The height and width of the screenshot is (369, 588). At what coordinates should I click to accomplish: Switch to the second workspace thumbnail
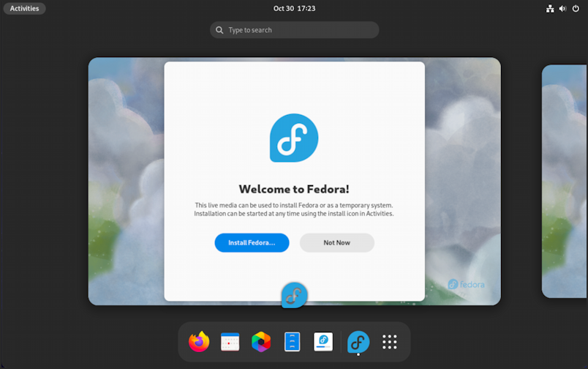(565, 182)
